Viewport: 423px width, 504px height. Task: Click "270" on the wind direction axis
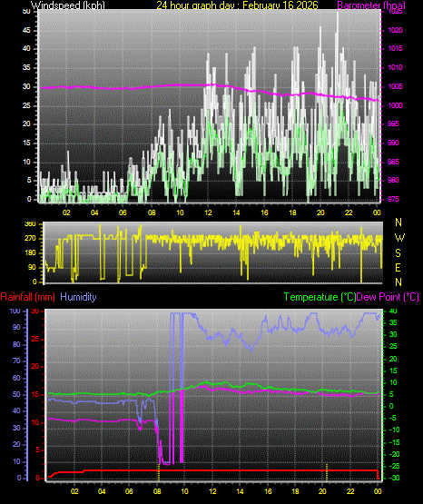tap(30, 239)
